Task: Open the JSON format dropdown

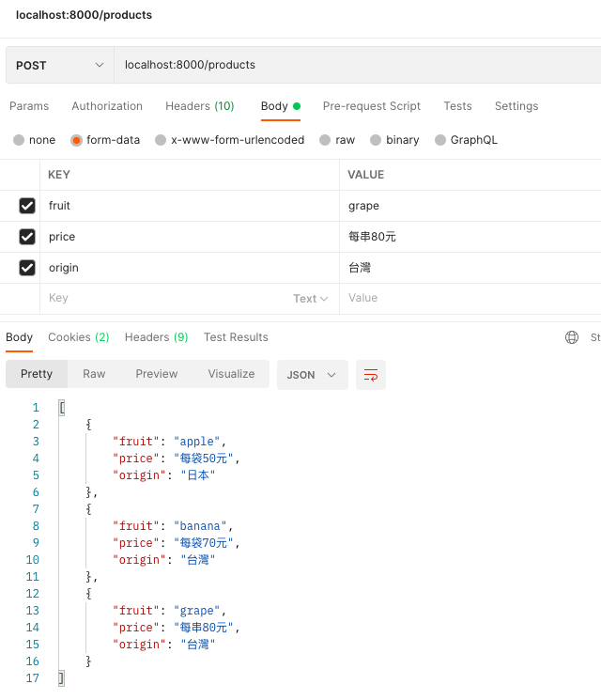Action: (x=312, y=374)
